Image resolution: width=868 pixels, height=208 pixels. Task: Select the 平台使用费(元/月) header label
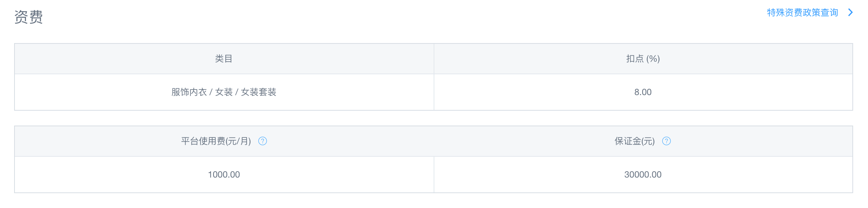point(216,141)
